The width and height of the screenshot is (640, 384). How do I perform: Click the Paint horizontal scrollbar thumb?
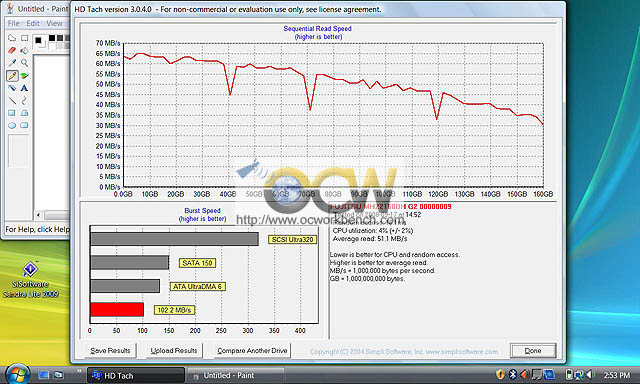[x=56, y=215]
